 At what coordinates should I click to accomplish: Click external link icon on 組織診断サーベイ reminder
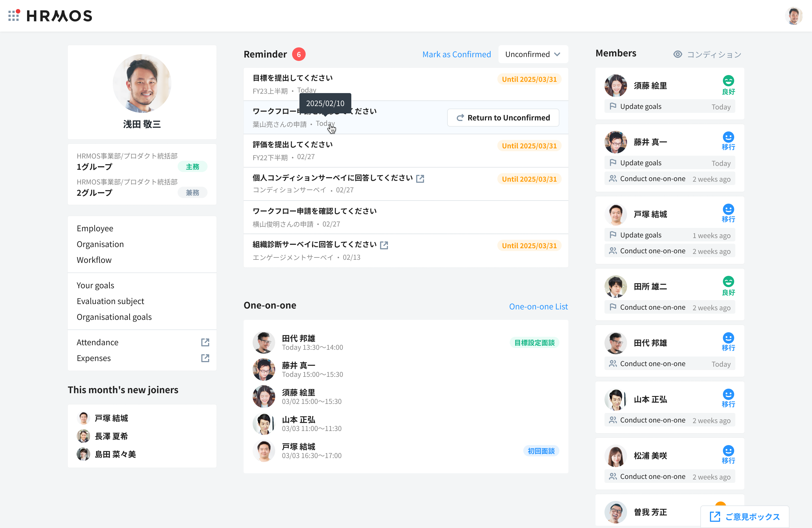tap(384, 245)
